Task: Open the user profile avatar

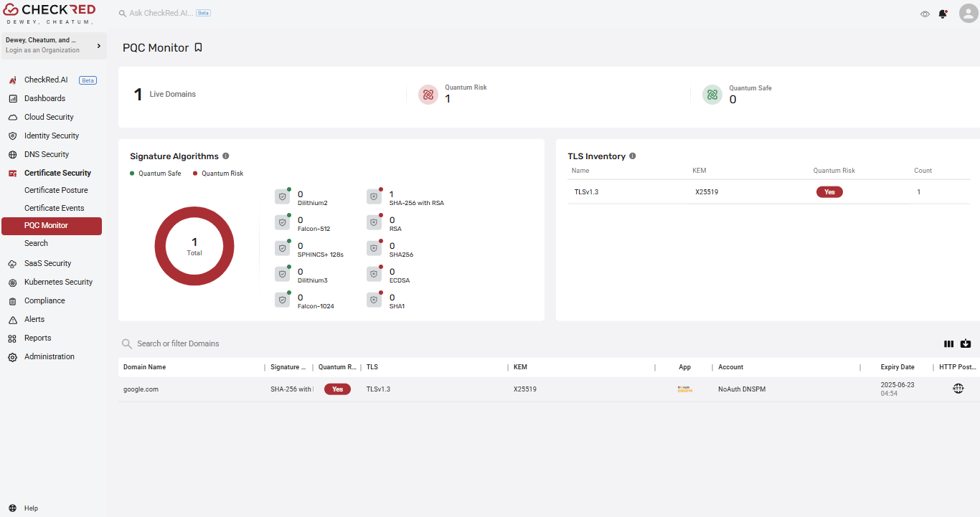Action: 968,14
